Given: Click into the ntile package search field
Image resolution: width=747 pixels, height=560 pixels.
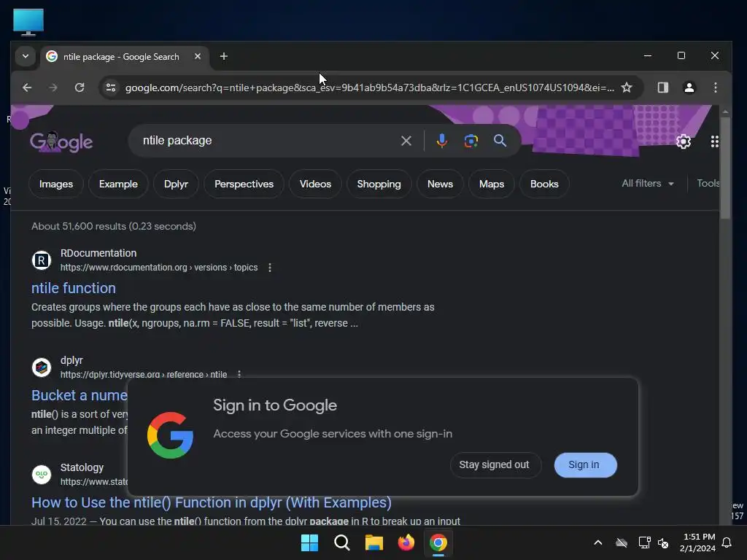Looking at the screenshot, I should click(x=267, y=141).
